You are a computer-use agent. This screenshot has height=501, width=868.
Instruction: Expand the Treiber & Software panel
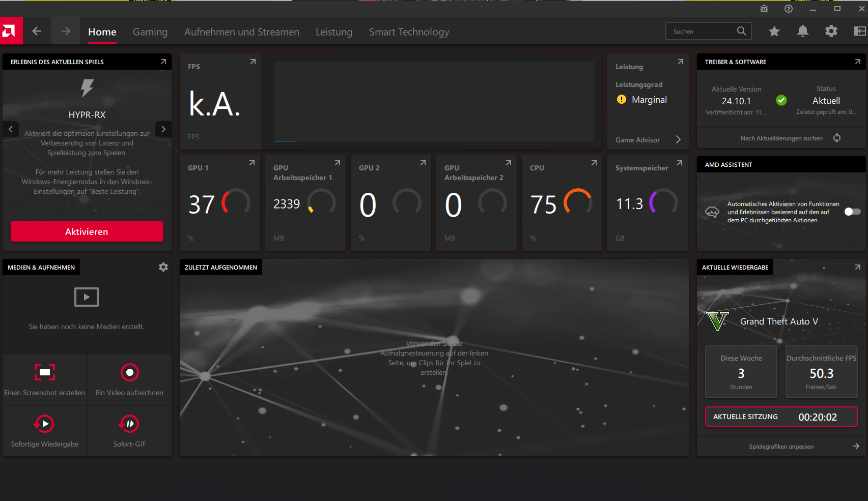[x=858, y=62]
